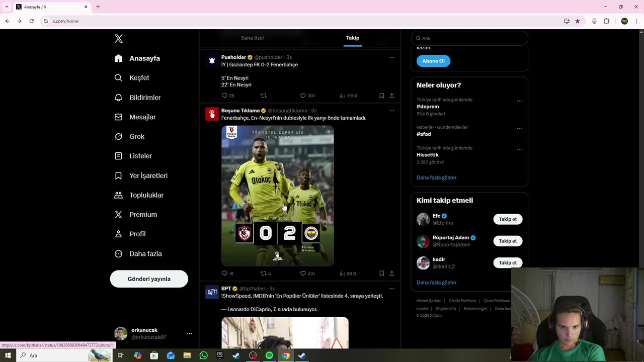The width and height of the screenshot is (644, 362).
Task: Switch to Sana özel tab
Action: [252, 38]
